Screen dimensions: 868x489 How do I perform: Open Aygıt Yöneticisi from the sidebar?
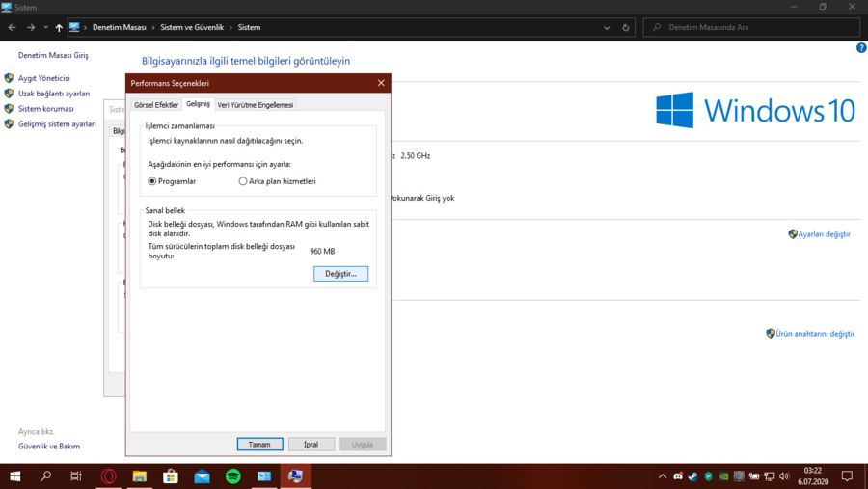43,78
